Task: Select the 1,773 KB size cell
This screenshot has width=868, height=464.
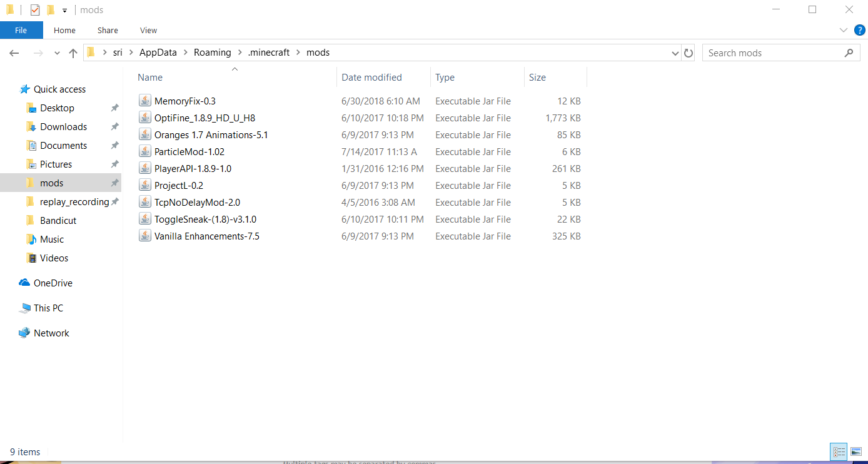Action: coord(563,118)
